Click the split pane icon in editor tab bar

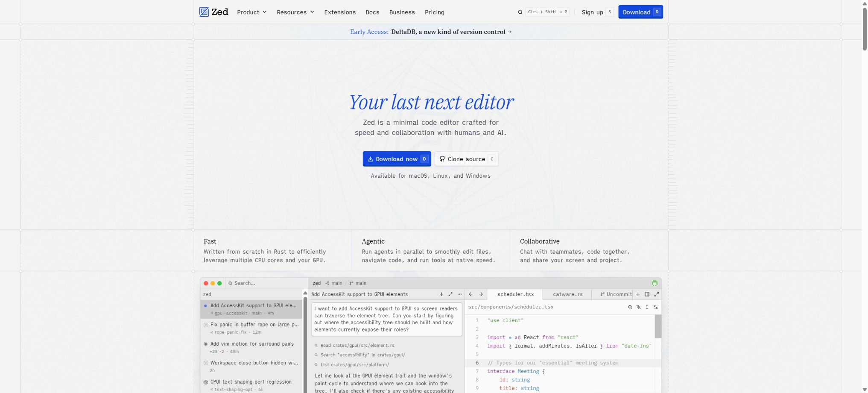647,294
